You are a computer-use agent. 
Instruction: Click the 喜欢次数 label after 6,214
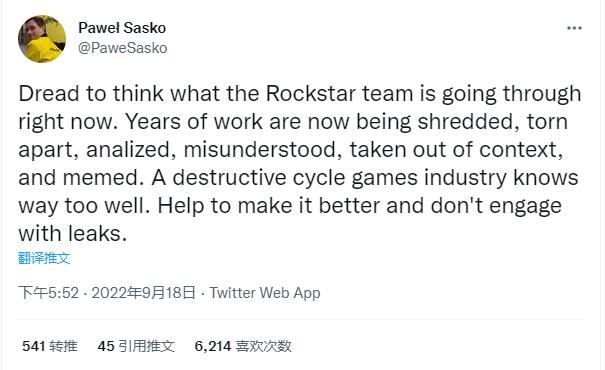(263, 346)
